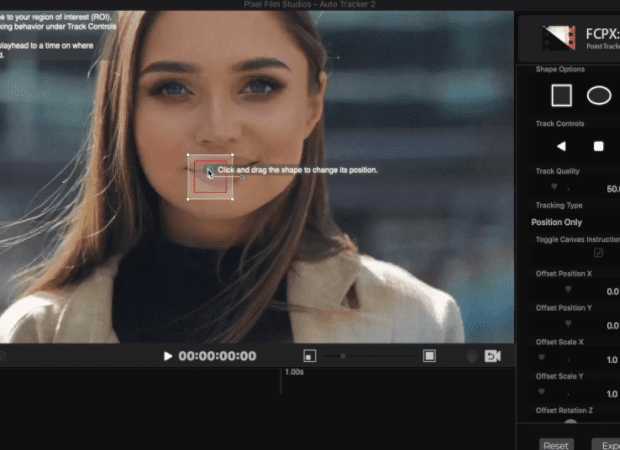Select the ellipse shape option
Image resolution: width=620 pixels, height=450 pixels.
(599, 95)
